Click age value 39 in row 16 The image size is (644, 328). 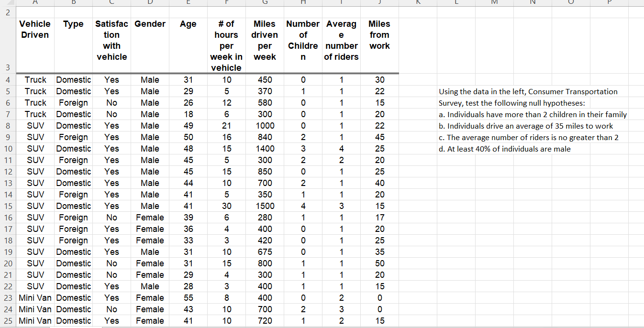(x=188, y=218)
